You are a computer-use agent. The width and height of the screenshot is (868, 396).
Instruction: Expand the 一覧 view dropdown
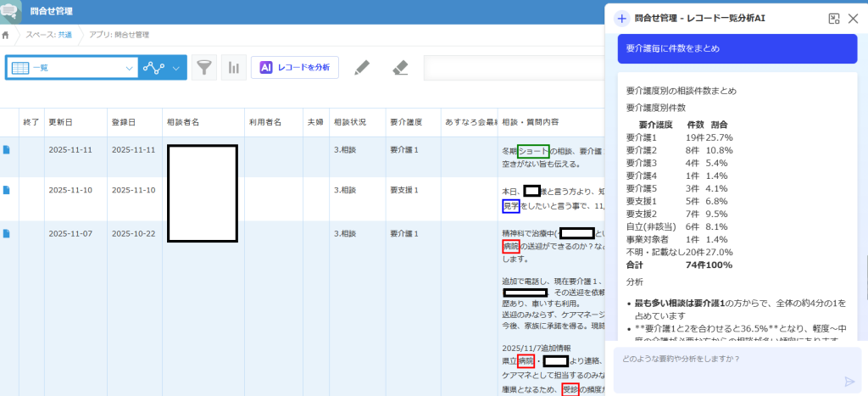[130, 68]
